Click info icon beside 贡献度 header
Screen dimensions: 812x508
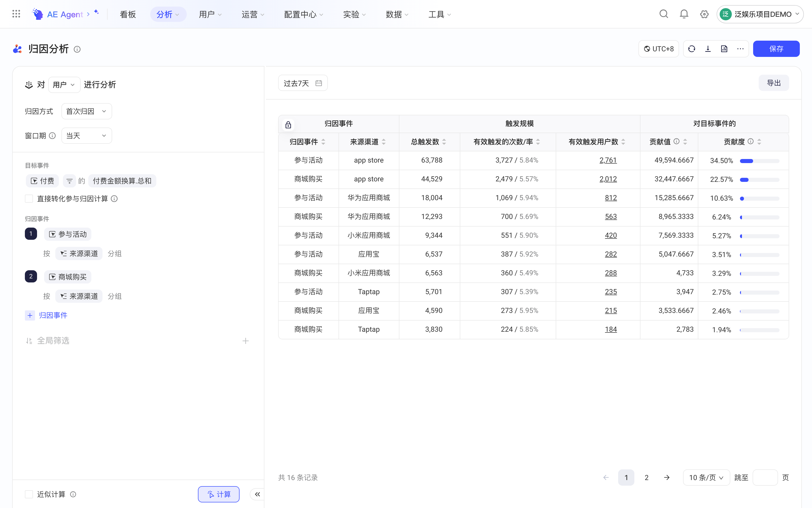[x=751, y=141]
